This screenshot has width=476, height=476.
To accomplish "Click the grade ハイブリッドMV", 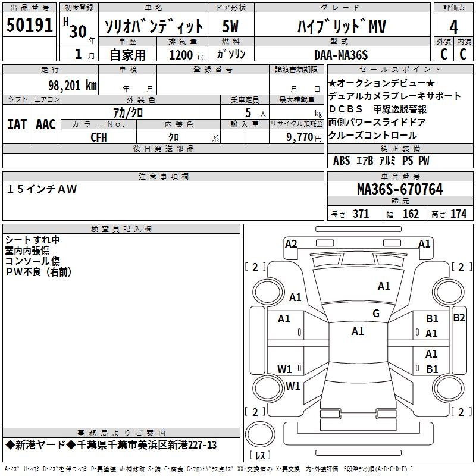I will [340, 26].
